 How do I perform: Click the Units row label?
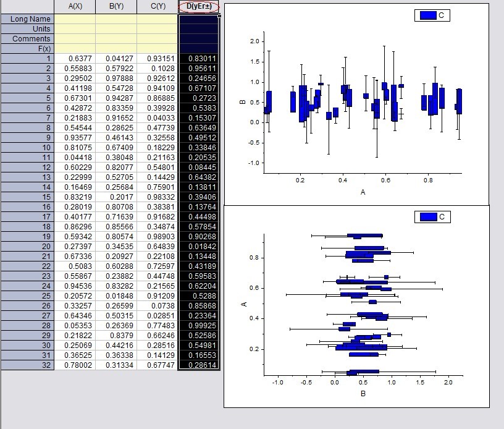28,29
